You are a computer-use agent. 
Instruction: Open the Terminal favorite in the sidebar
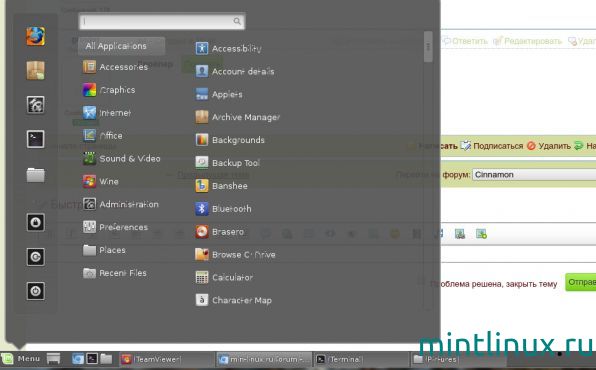tap(35, 139)
